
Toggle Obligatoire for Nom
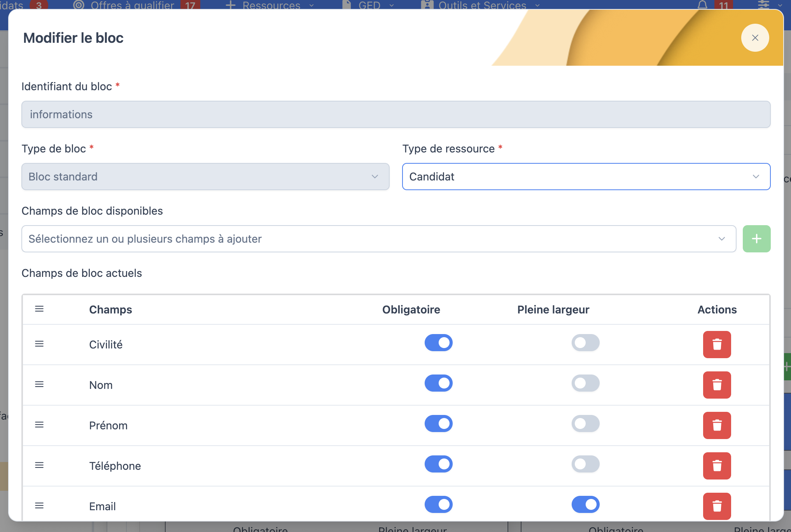(x=438, y=383)
